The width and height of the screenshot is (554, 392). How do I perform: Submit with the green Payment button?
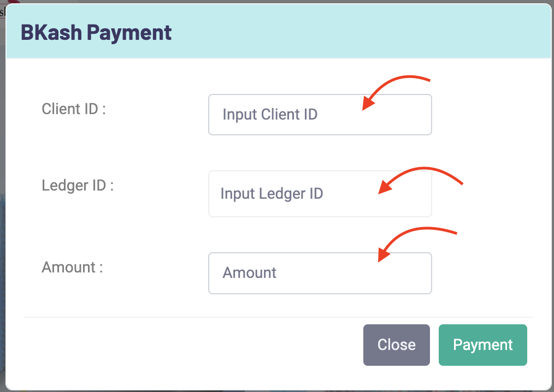click(x=482, y=345)
